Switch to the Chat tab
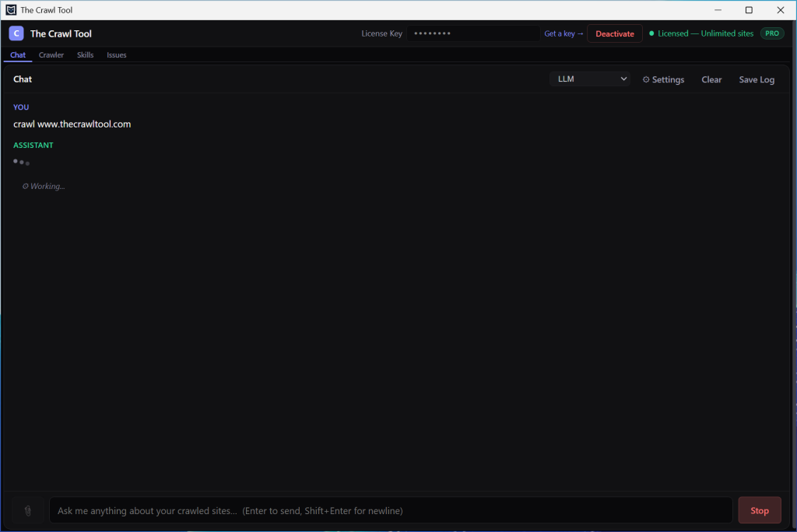The width and height of the screenshot is (797, 532). pos(18,55)
